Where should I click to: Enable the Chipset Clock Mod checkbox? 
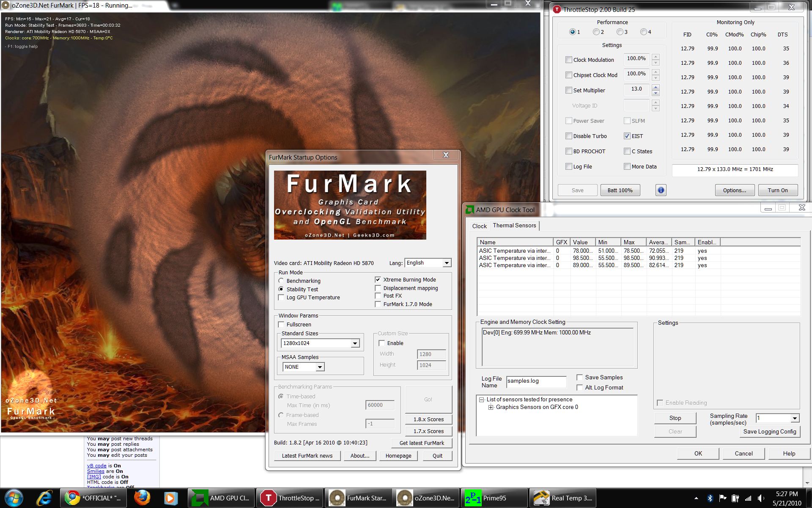coord(569,75)
